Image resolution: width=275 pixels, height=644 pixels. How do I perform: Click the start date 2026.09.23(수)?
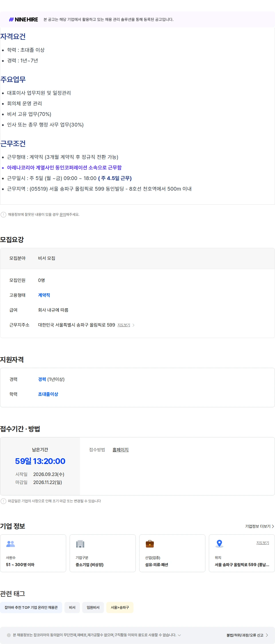click(49, 474)
